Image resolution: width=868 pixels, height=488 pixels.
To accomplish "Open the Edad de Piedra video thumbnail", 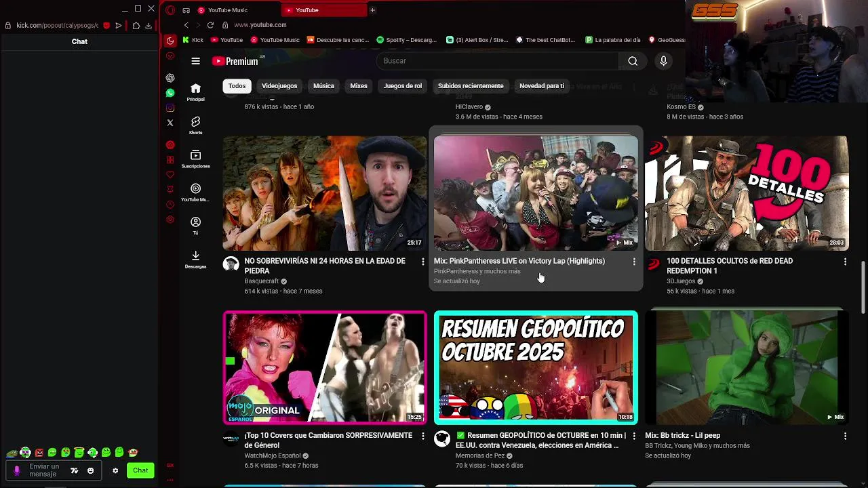I will click(325, 193).
